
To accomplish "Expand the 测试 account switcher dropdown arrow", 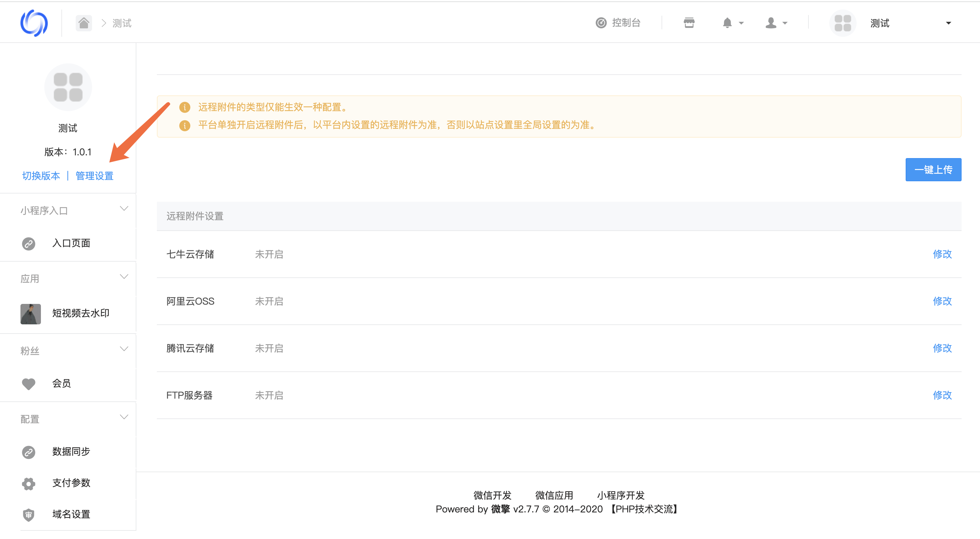I will click(948, 23).
